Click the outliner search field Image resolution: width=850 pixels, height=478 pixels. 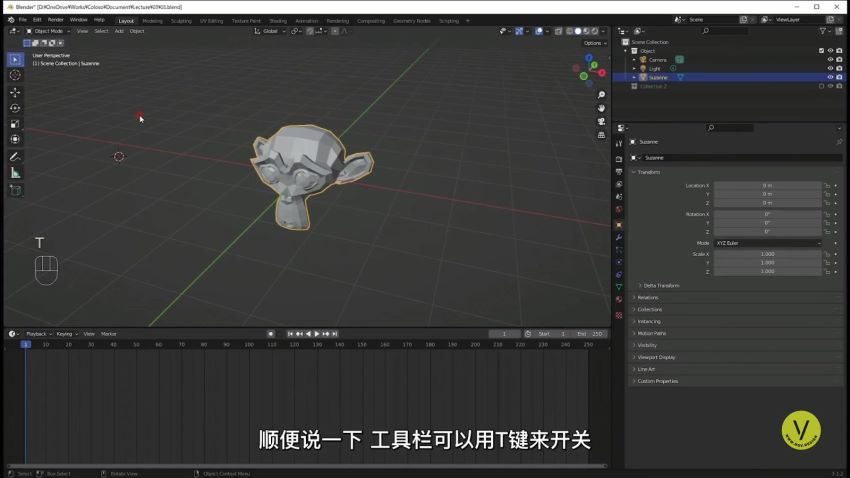click(725, 31)
